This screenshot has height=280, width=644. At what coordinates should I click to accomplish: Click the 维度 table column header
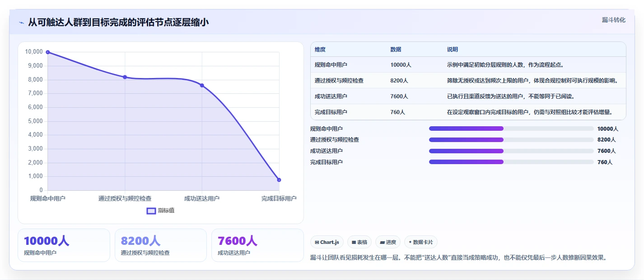pyautogui.click(x=320, y=49)
